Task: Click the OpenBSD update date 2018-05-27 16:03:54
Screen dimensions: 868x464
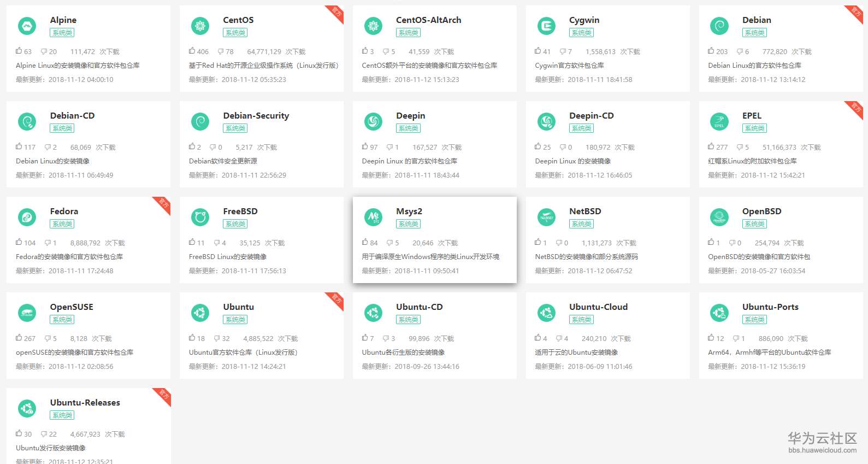Action: [x=773, y=271]
